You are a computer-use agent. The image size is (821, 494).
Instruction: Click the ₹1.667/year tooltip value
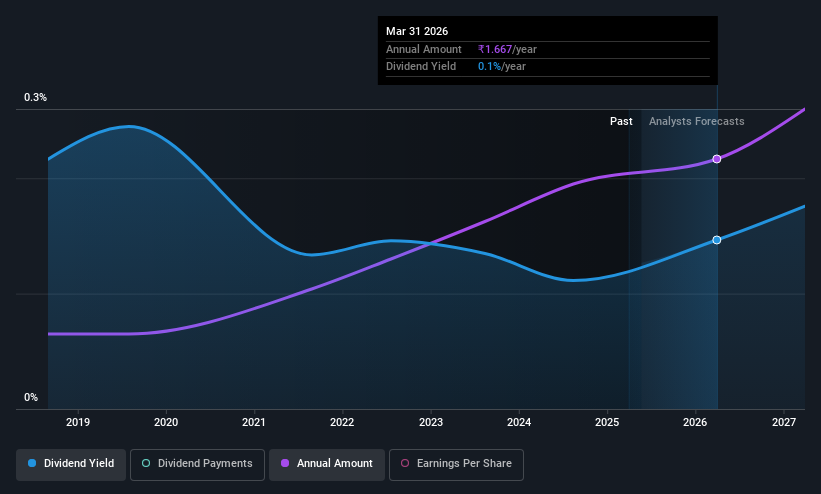pos(507,49)
